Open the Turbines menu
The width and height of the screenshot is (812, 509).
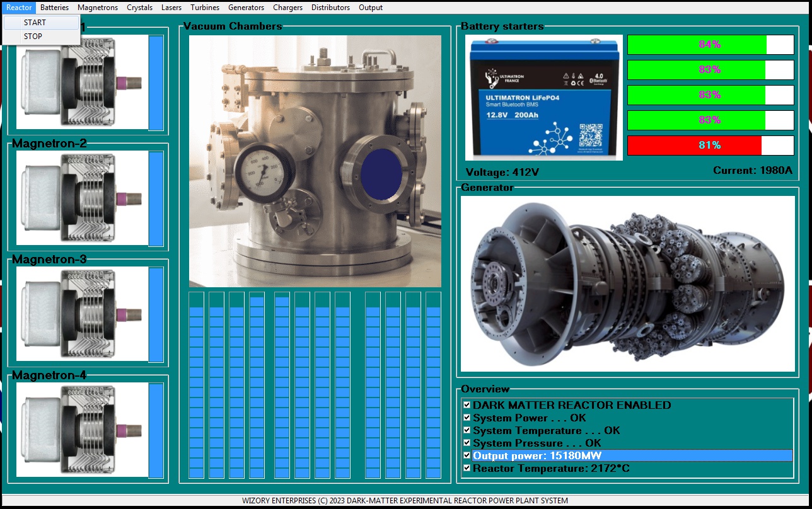click(205, 8)
